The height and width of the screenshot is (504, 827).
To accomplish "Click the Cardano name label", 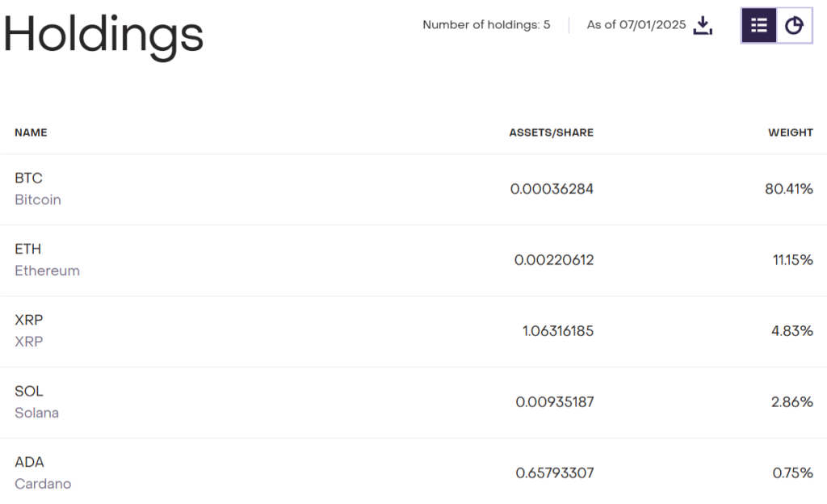I will (x=43, y=484).
